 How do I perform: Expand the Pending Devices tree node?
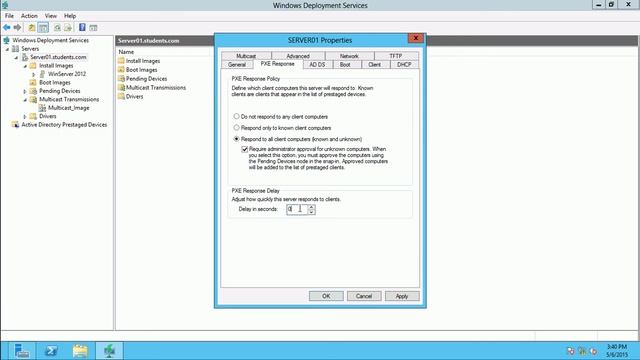pyautogui.click(x=25, y=91)
